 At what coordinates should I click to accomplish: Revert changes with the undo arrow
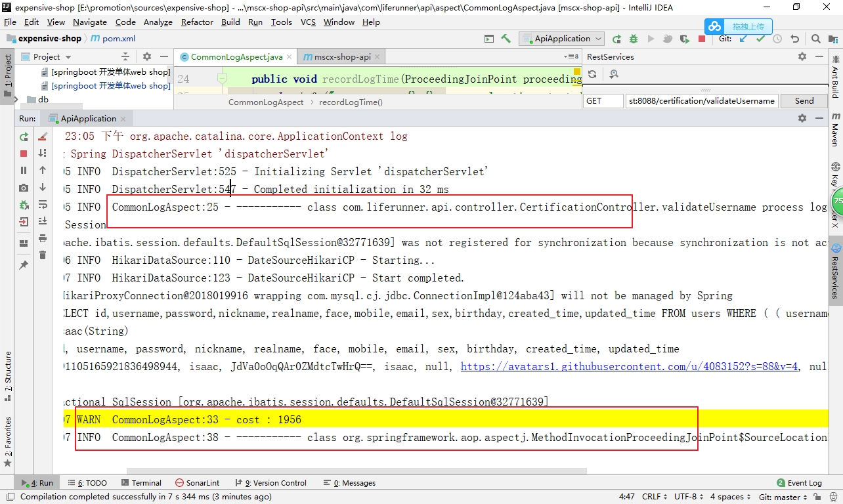pyautogui.click(x=794, y=39)
